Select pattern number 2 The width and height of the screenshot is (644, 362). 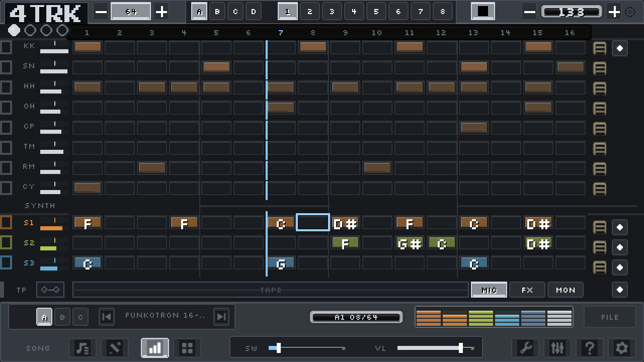(310, 12)
